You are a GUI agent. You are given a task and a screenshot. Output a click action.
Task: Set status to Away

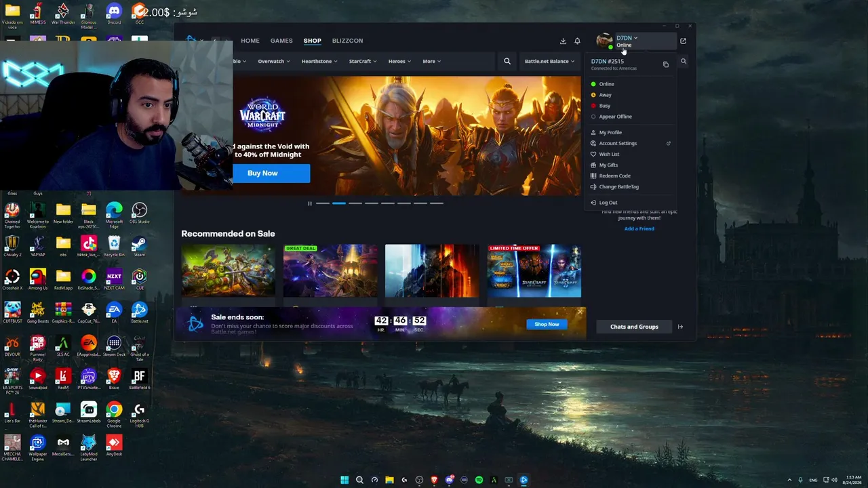point(606,95)
